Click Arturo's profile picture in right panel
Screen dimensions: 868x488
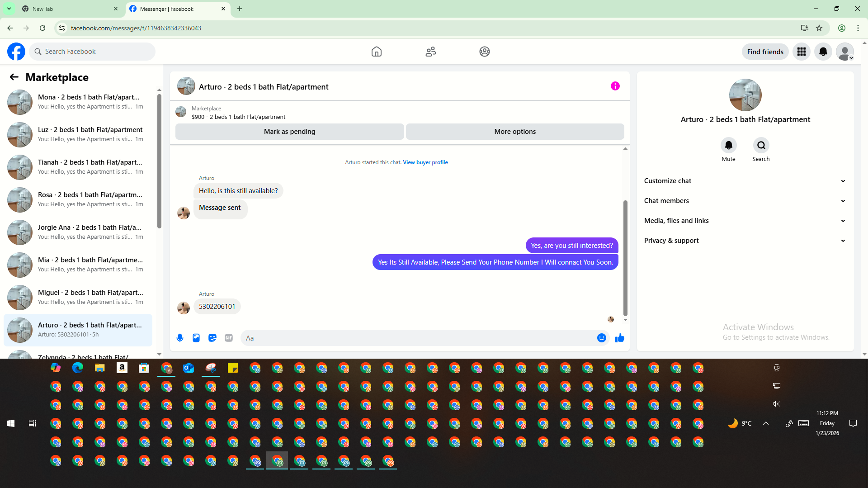[745, 95]
